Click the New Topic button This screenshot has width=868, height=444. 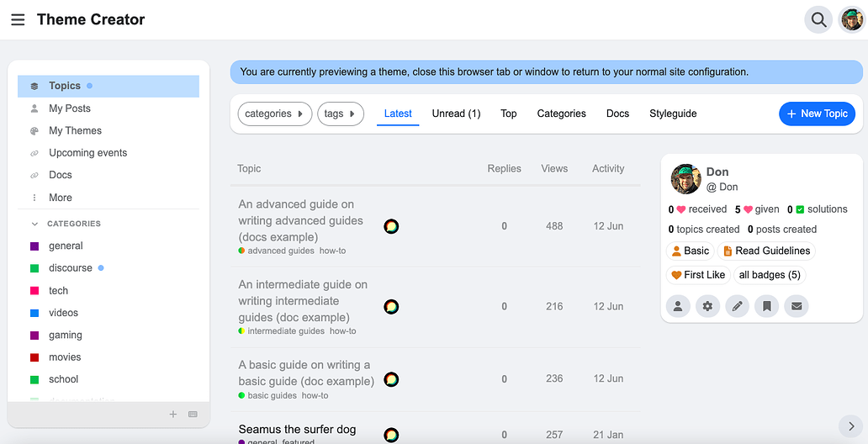(x=816, y=114)
